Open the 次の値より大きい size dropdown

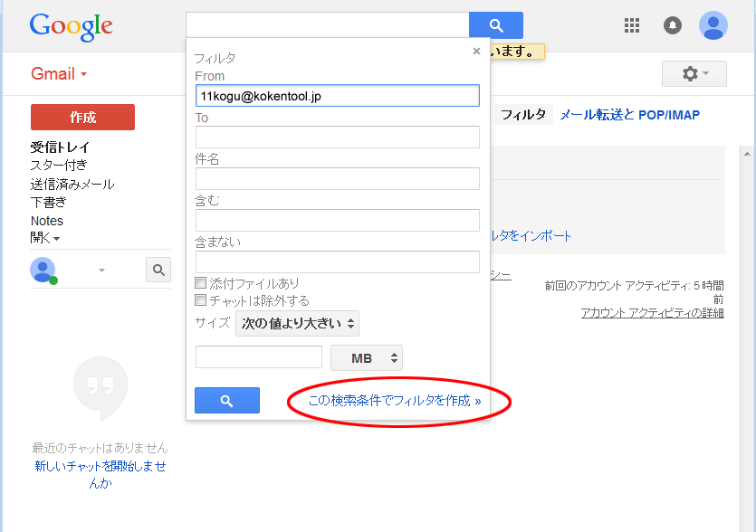297,323
